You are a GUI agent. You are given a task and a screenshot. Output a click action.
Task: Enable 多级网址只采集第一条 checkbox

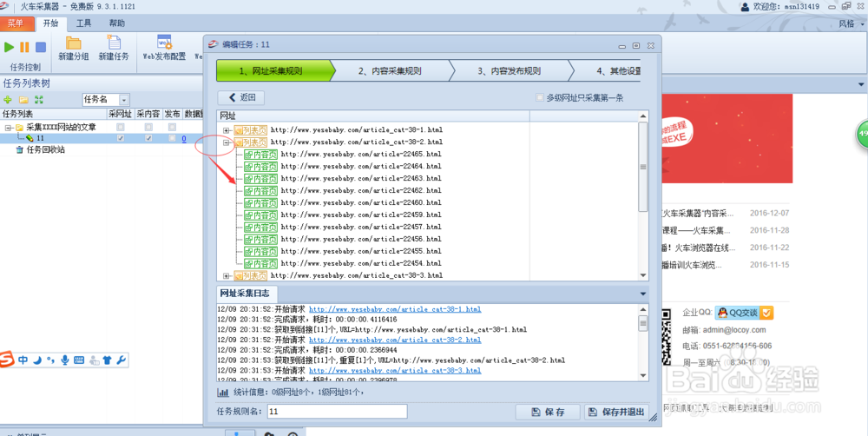click(540, 97)
